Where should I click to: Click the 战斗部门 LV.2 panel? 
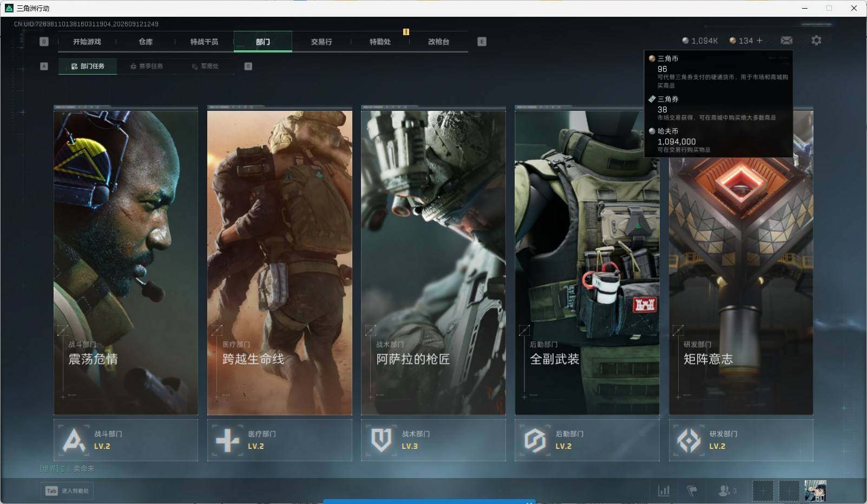pyautogui.click(x=126, y=440)
